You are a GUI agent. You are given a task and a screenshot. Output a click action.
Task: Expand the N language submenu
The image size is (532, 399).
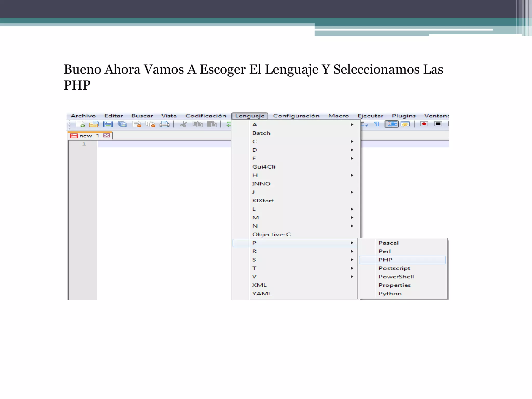[x=295, y=226]
